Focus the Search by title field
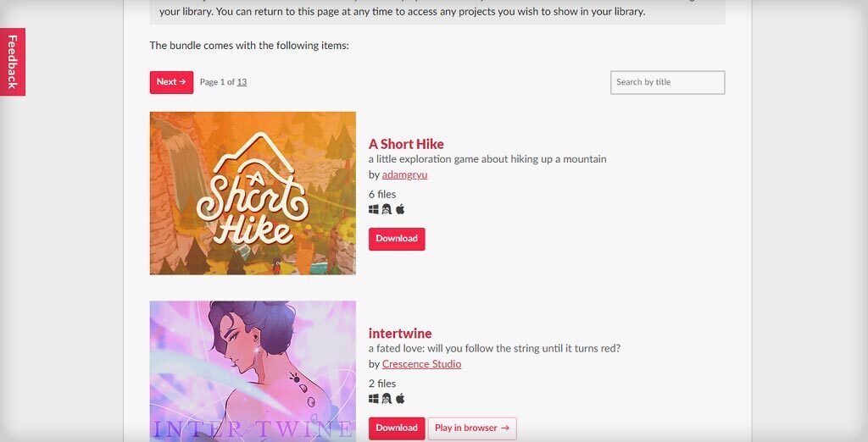 [668, 82]
